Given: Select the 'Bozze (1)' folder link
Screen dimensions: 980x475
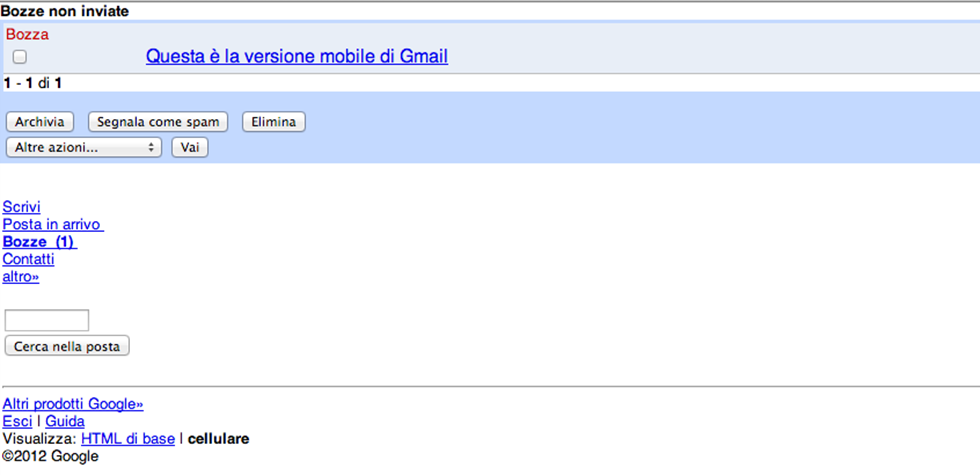Looking at the screenshot, I should (x=39, y=242).
